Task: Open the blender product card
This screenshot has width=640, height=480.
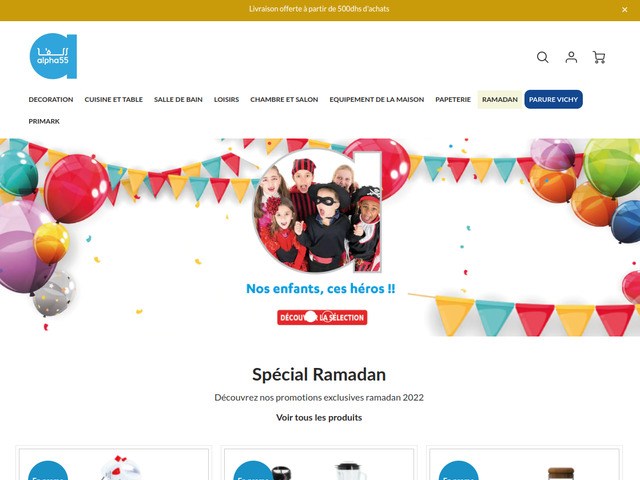Action: (x=319, y=464)
